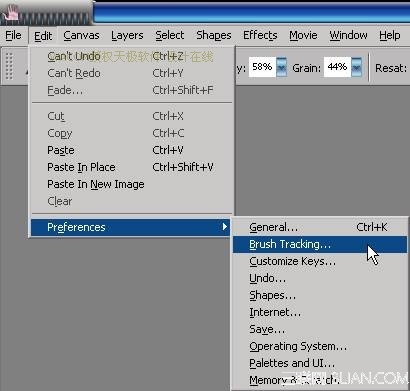
Task: Choose Paste In New Image
Action: [x=130, y=184]
